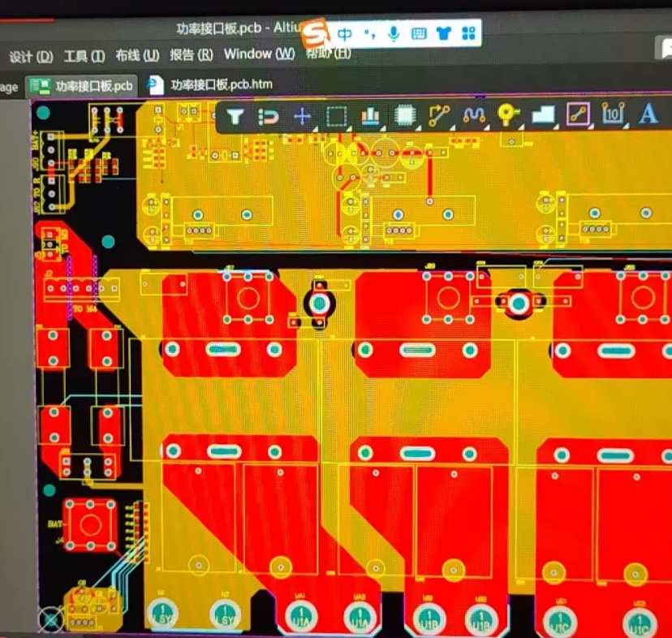Open Sogou skin shirt icon
The width and height of the screenshot is (672, 638).
point(443,33)
